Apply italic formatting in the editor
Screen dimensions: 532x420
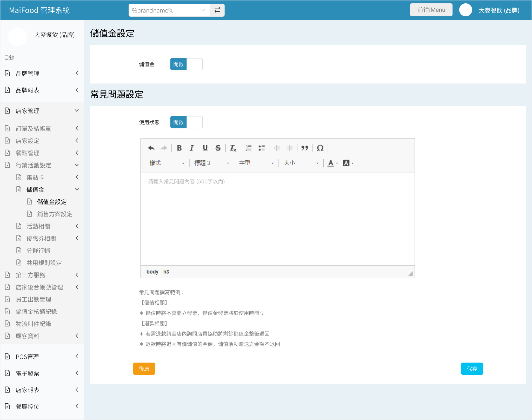[192, 148]
